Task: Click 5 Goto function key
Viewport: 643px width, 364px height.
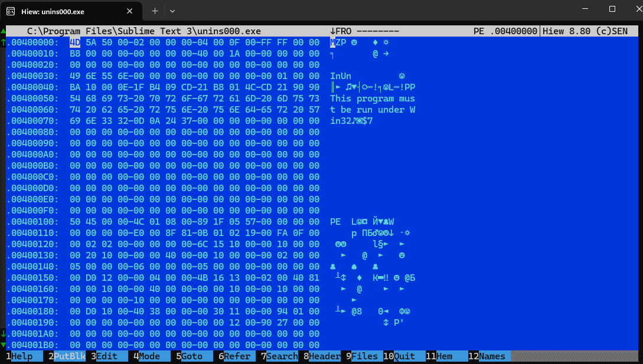Action: pyautogui.click(x=194, y=356)
